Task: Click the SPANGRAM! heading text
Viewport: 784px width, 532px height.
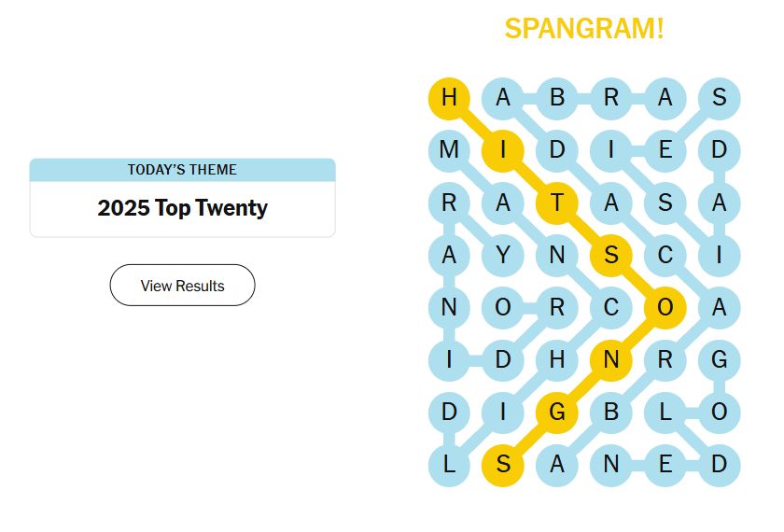Action: (584, 28)
